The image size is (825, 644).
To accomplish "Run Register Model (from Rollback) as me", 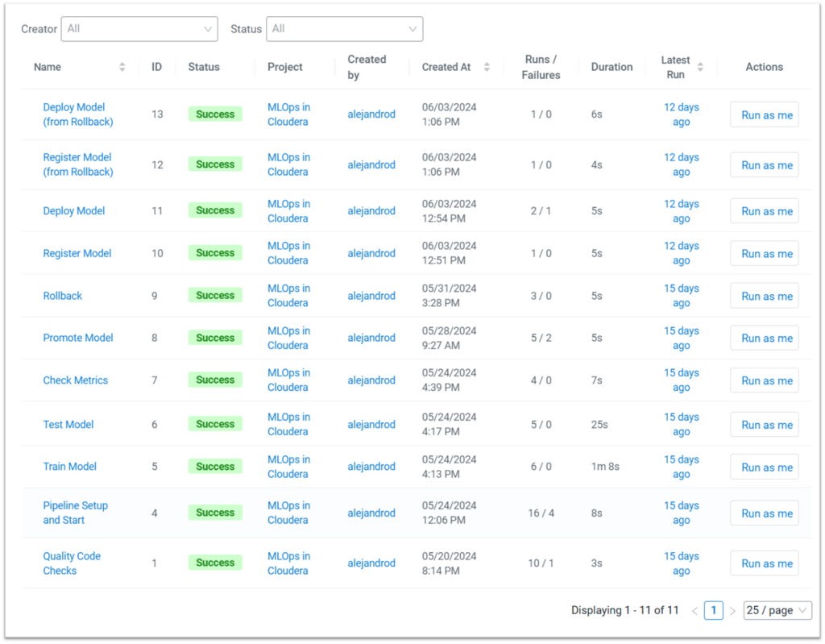I will click(x=765, y=164).
